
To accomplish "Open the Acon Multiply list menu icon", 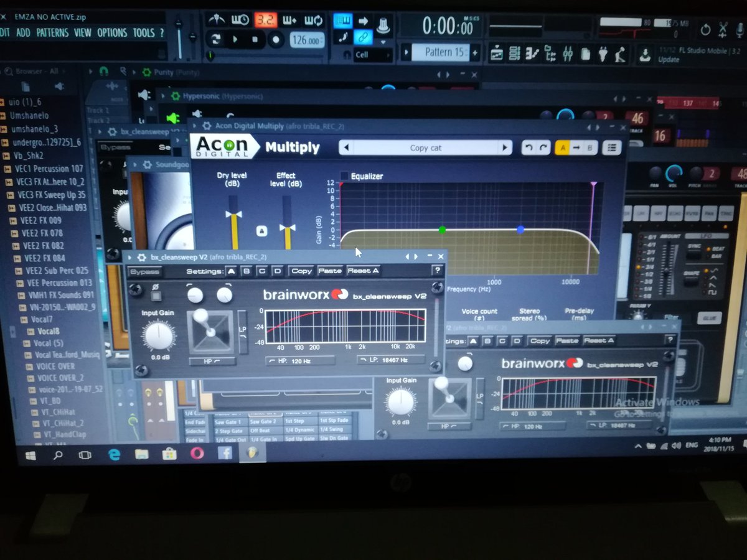I will pyautogui.click(x=613, y=148).
